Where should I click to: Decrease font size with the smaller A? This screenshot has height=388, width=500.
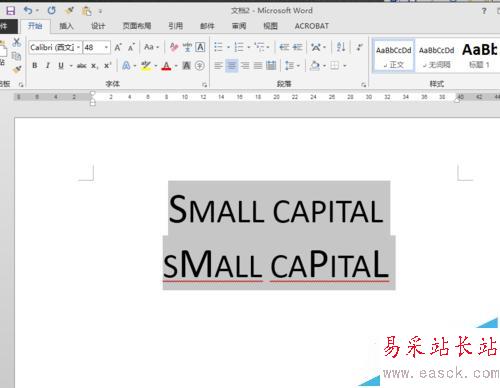pyautogui.click(x=131, y=47)
